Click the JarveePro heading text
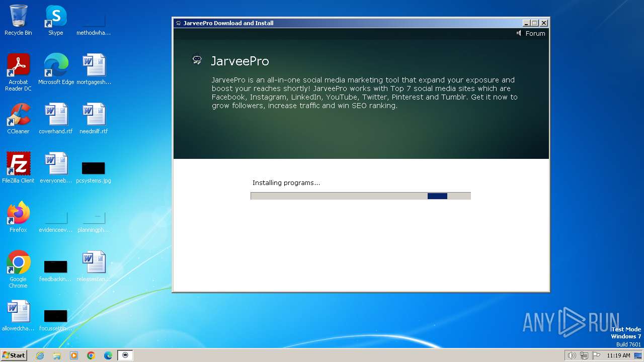 (240, 61)
